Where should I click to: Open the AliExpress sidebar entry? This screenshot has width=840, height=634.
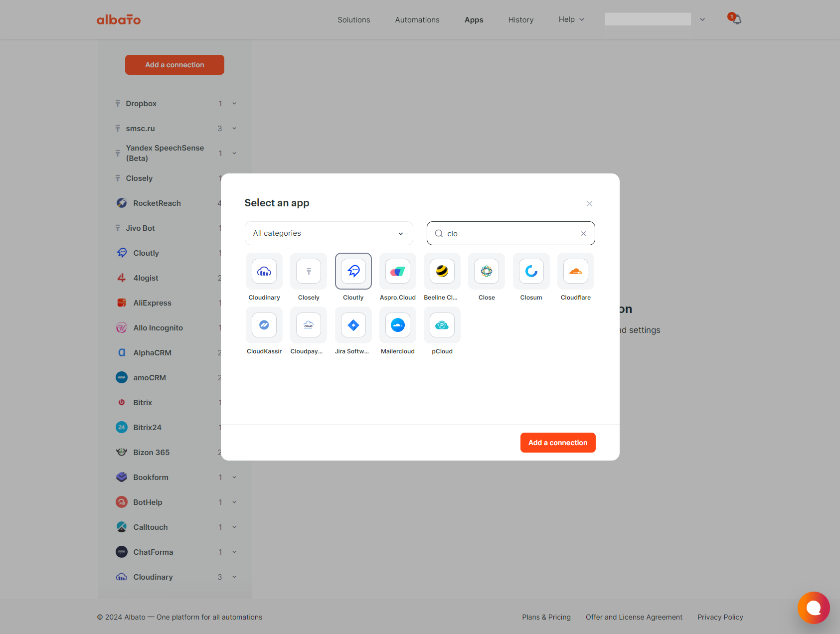153,303
